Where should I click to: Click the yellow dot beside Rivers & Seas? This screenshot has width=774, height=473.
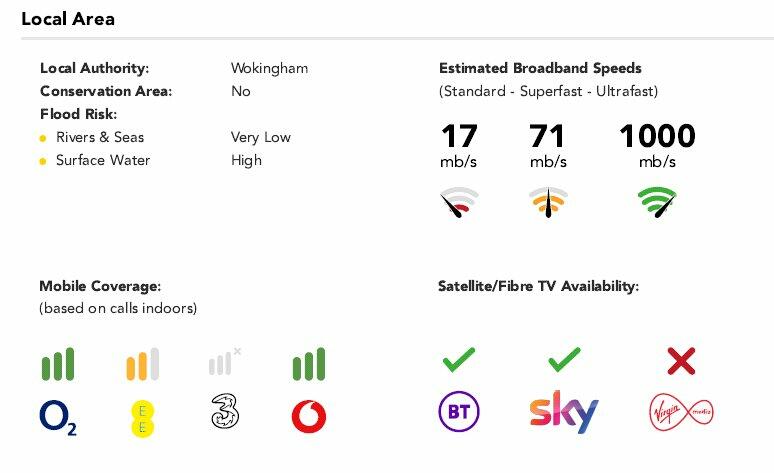pos(43,138)
